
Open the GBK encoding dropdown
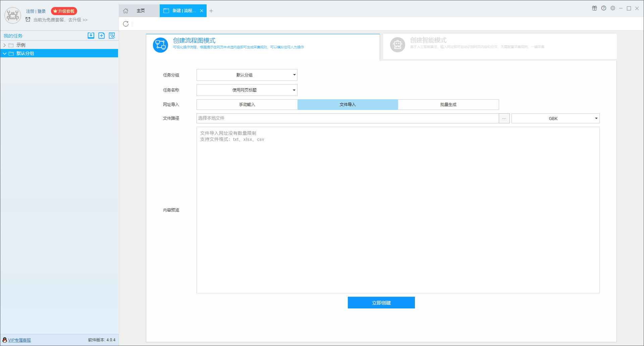[555, 118]
